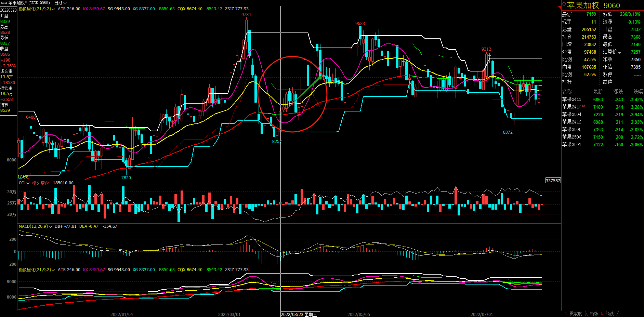Click the 9734 high price label
Screen dimensions: 644x317
click(246, 15)
